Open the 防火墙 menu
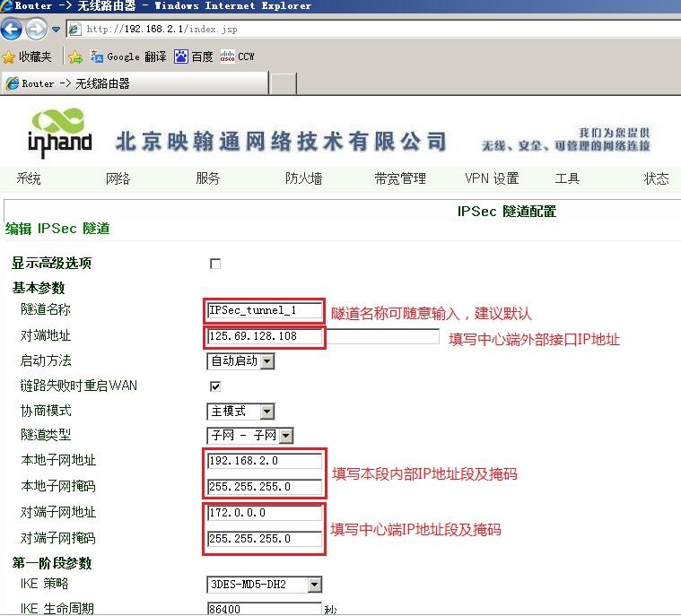Viewport: 681px width, 616px height. click(303, 178)
